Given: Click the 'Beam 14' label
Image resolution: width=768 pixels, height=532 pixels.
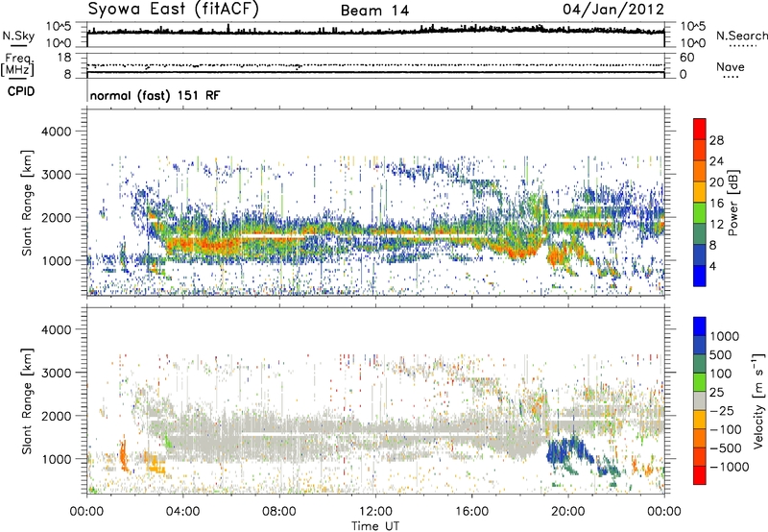Looking at the screenshot, I should (x=374, y=11).
